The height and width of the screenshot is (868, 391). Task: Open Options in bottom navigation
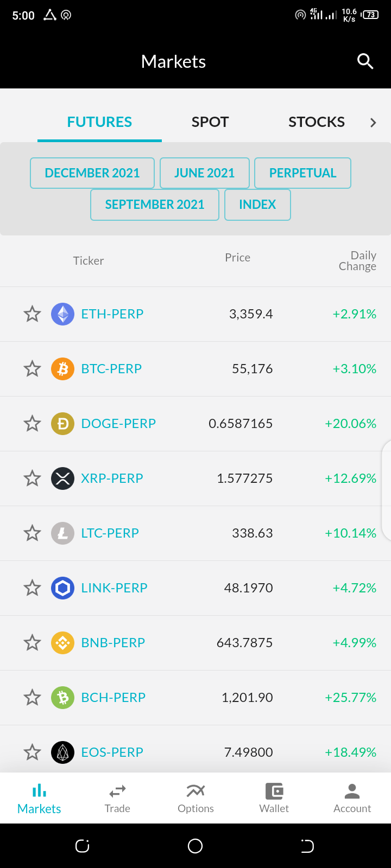(x=195, y=798)
